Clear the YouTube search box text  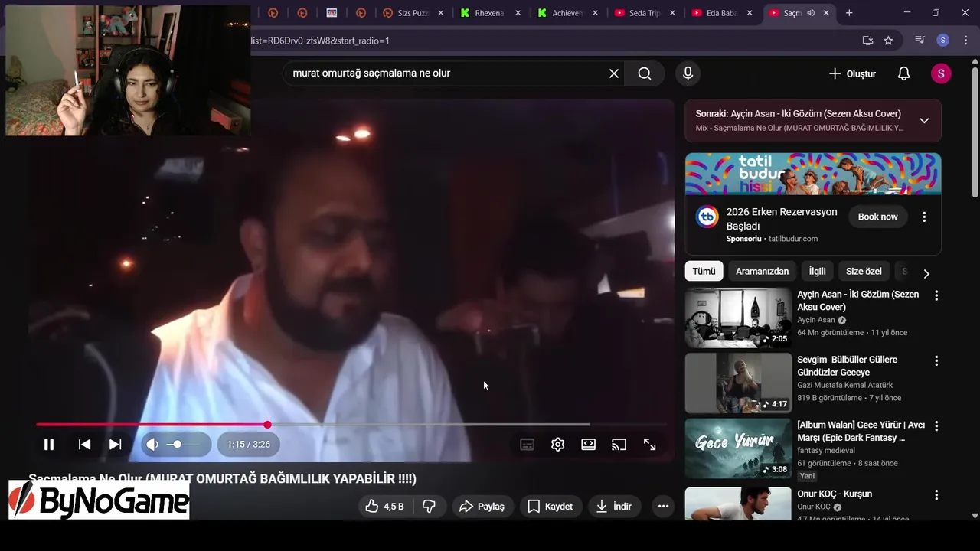coord(613,73)
